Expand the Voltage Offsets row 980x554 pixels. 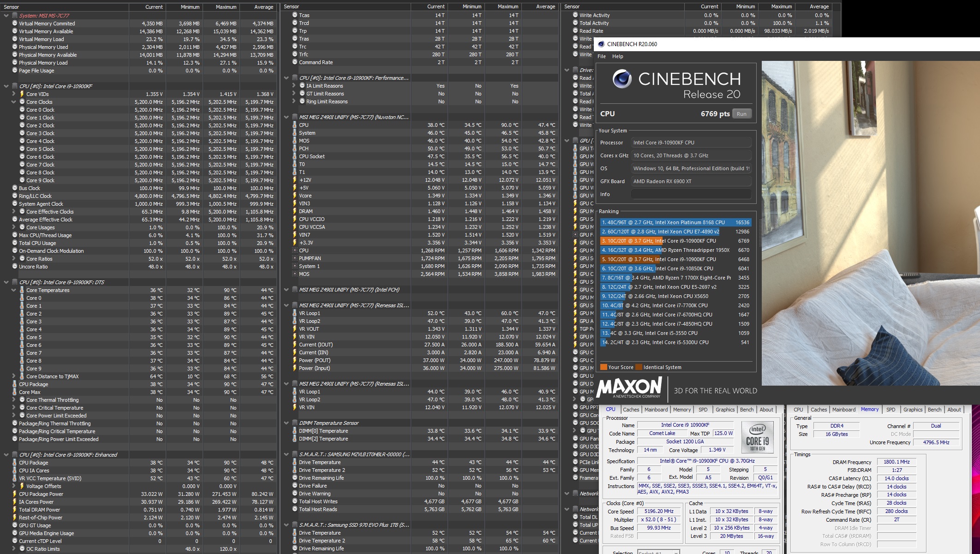pyautogui.click(x=14, y=486)
